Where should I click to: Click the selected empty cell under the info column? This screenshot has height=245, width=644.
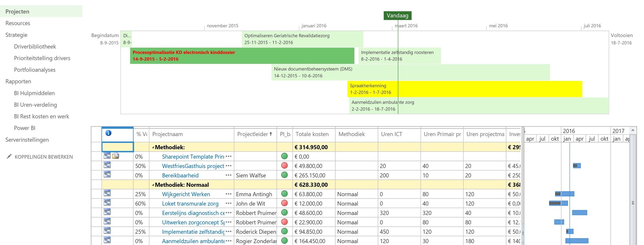118,147
